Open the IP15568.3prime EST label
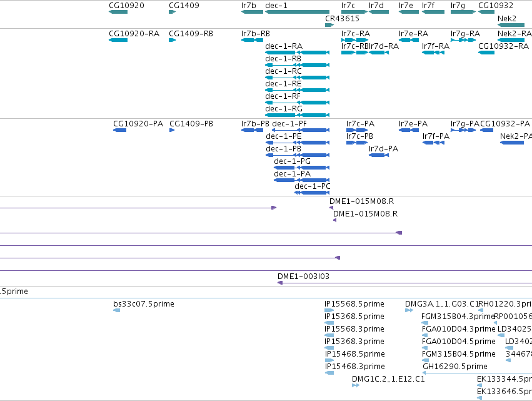Viewport: 532px width, 401px height. [354, 329]
